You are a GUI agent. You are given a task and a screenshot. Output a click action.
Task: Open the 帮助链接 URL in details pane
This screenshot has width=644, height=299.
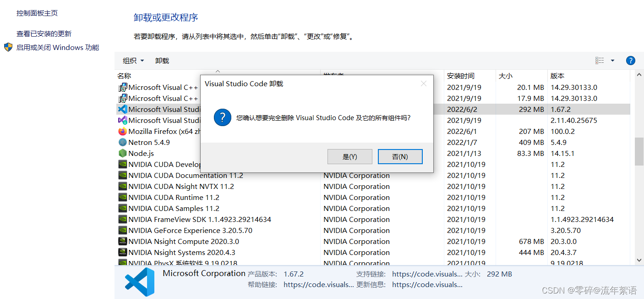pyautogui.click(x=319, y=284)
